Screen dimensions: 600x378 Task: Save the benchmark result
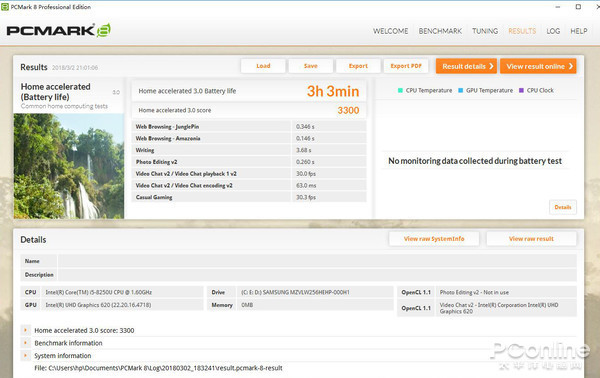pos(311,66)
